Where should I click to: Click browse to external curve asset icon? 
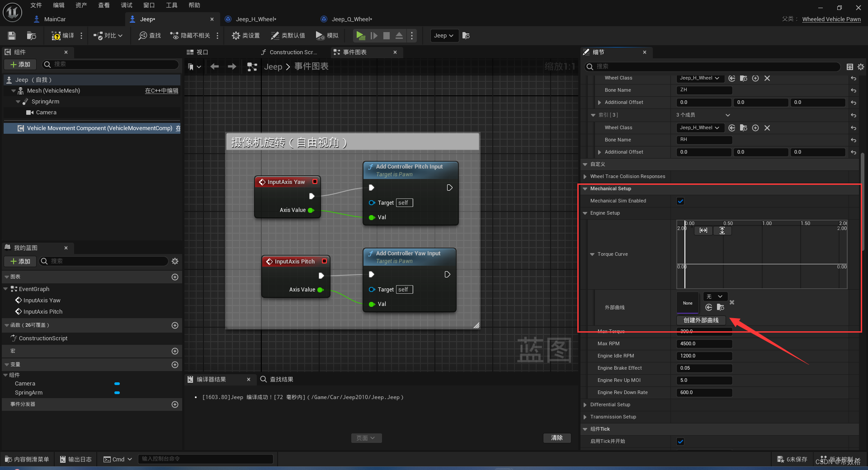coord(721,307)
